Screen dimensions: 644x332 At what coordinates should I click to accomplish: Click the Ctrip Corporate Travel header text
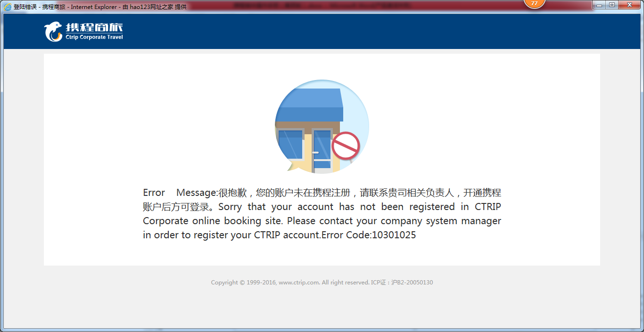(x=94, y=37)
